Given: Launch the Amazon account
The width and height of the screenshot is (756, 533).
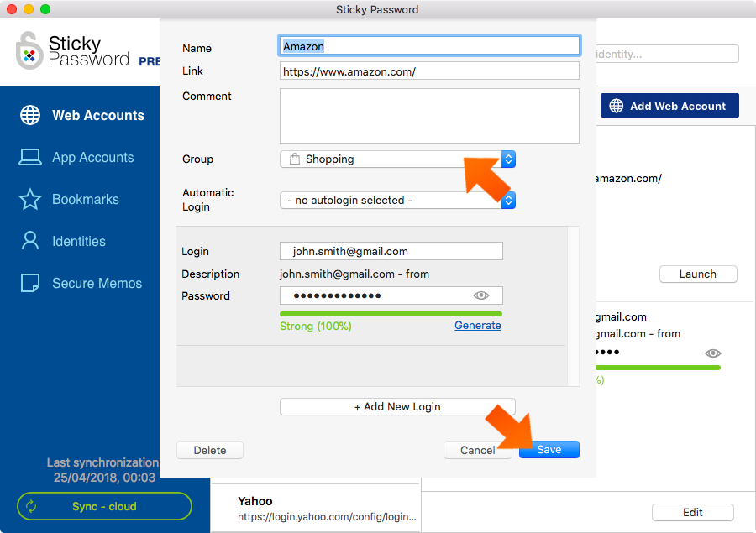Looking at the screenshot, I should tap(698, 274).
